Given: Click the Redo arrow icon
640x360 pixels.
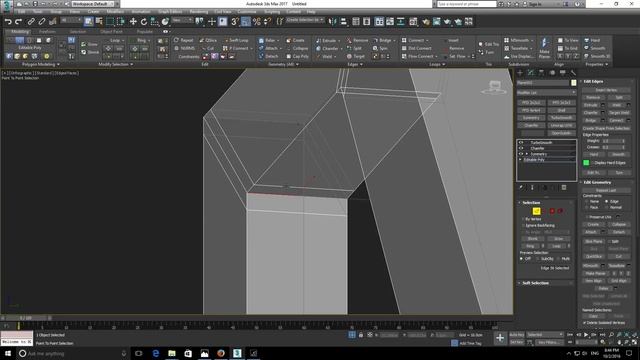Looking at the screenshot, I should click(18, 22).
